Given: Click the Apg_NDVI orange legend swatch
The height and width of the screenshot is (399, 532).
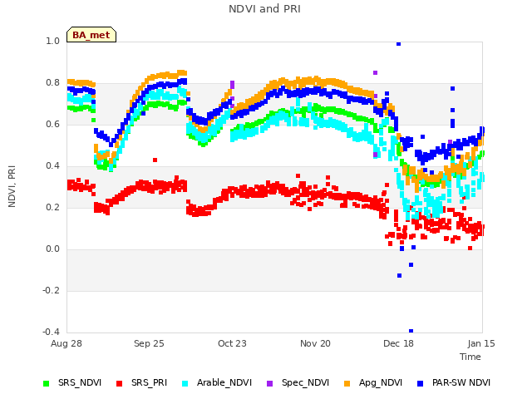Looking at the screenshot, I should pyautogui.click(x=347, y=383).
